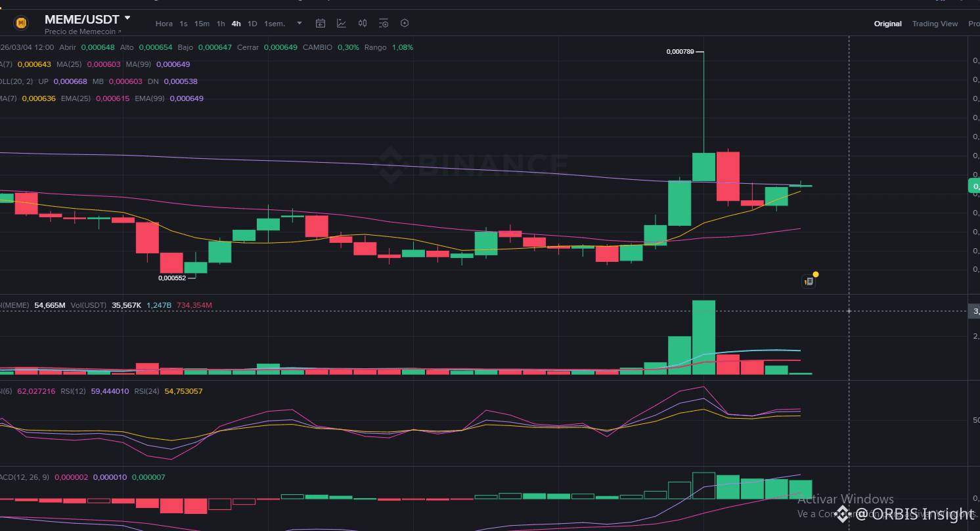Open the Precio de Memecoin link
This screenshot has height=531, width=980.
(x=83, y=32)
